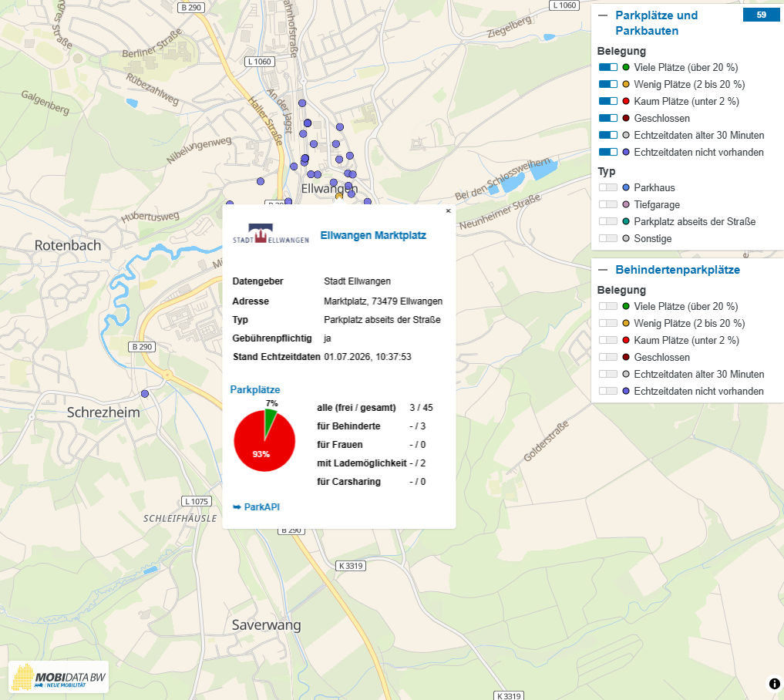784x700 pixels.
Task: Collapse the Behindertenparkplätze panel
Action: [603, 270]
